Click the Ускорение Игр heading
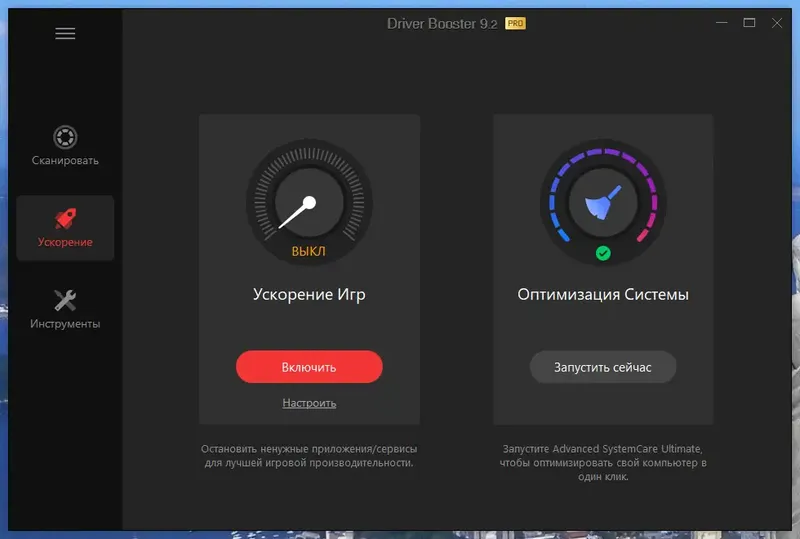 click(309, 295)
